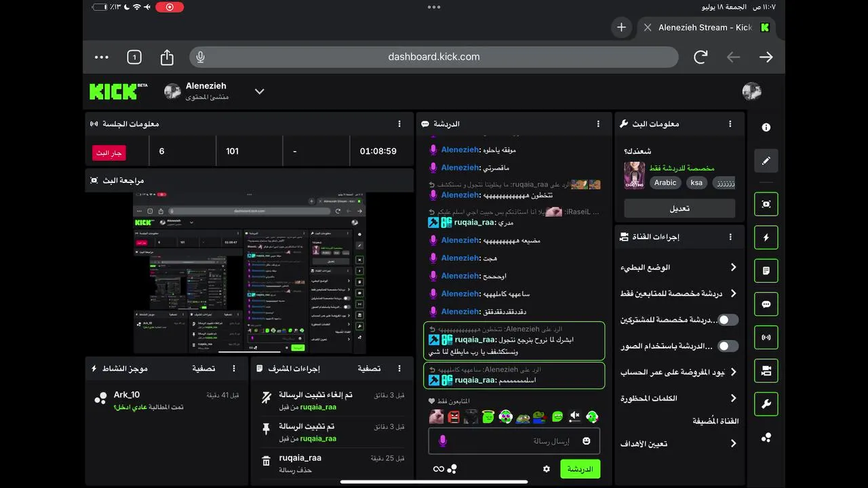Click the 01:08:59 stream duration value
868x488 pixels.
coord(378,151)
